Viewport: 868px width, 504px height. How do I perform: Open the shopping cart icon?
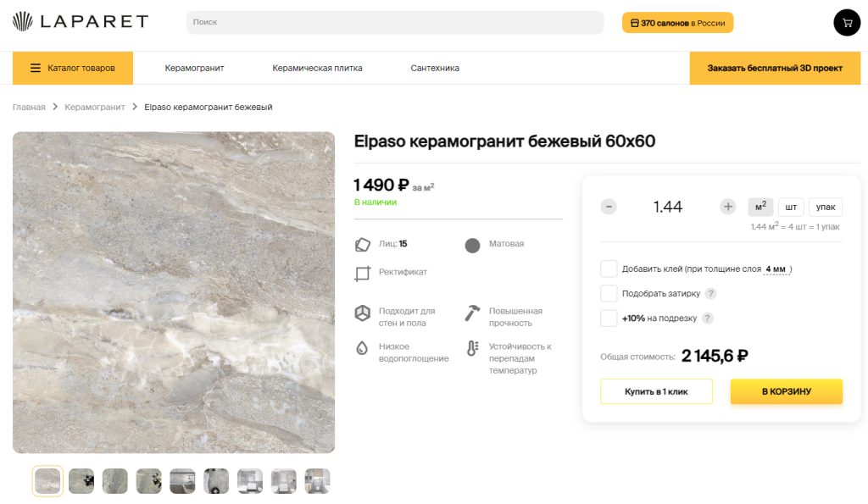[x=847, y=23]
